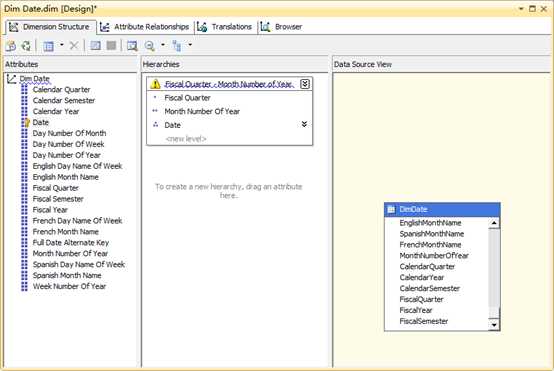Select FrenchMonthName column in DimDate table
Image resolution: width=554 pixels, height=371 pixels.
coord(430,245)
